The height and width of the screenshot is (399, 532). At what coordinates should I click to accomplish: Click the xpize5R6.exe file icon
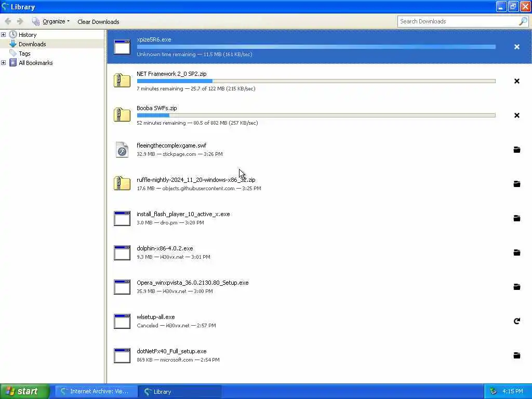(x=122, y=47)
